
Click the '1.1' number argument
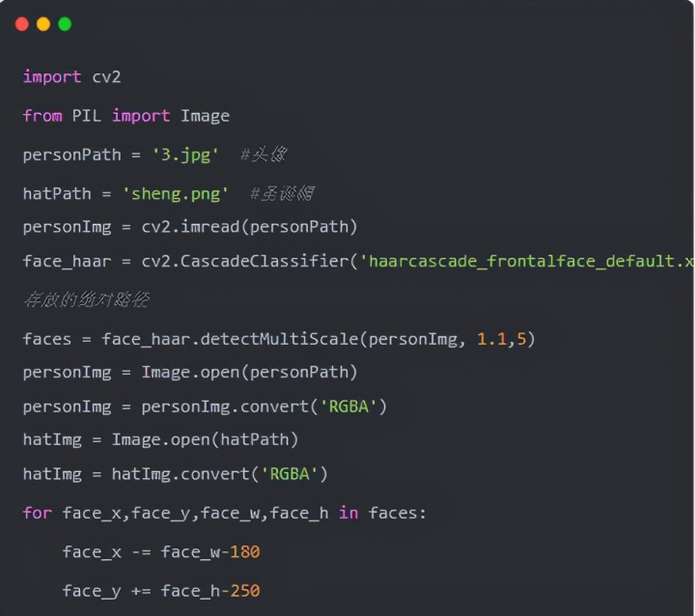click(491, 339)
